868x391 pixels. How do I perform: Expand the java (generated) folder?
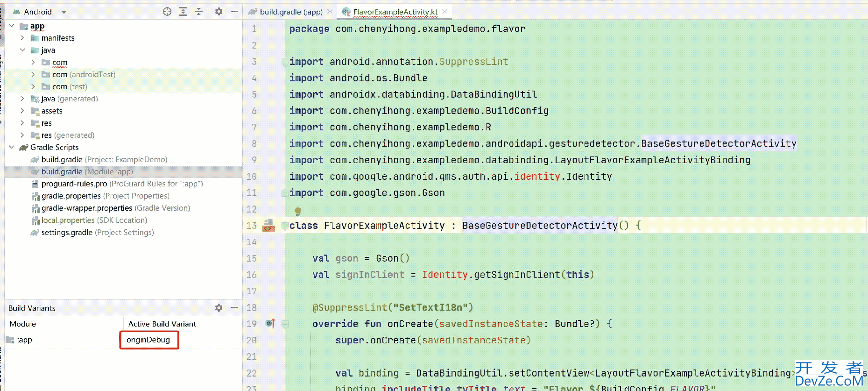pyautogui.click(x=22, y=99)
